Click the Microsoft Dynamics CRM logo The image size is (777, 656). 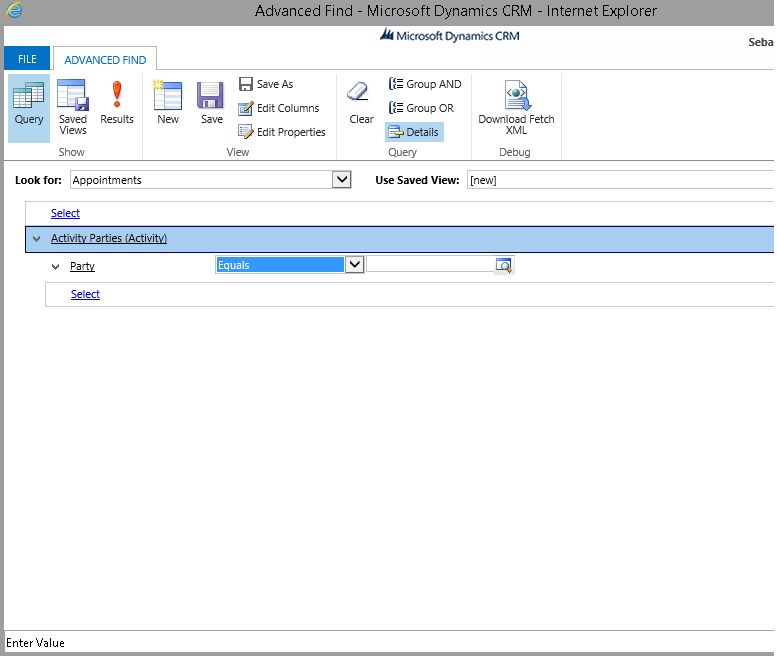tap(449, 36)
